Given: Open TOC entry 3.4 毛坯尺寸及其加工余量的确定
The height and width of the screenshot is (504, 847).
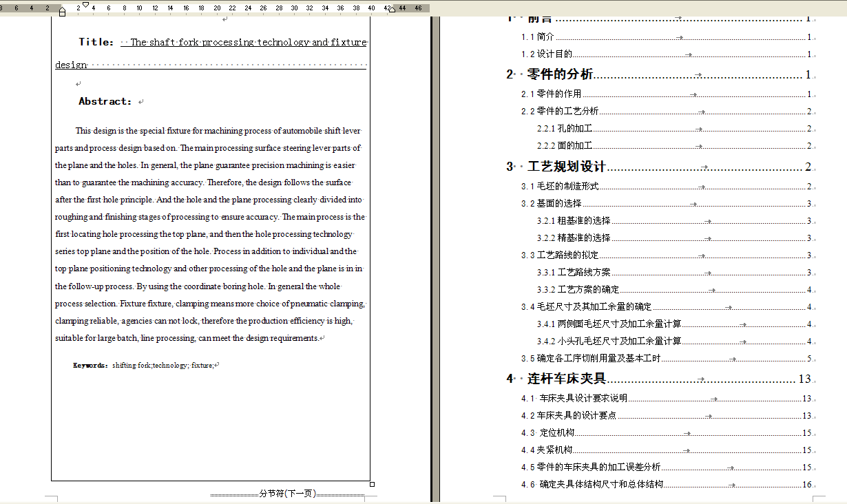Looking at the screenshot, I should (667, 306).
